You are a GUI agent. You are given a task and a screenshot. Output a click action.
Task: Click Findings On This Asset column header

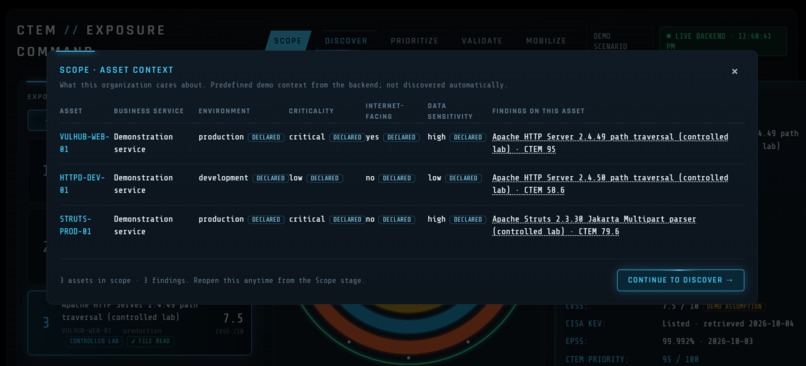coord(538,111)
